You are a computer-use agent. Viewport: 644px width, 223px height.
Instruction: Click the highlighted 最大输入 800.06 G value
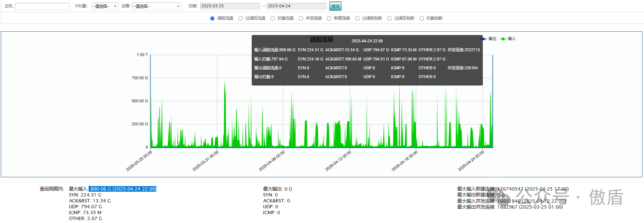click(x=123, y=189)
